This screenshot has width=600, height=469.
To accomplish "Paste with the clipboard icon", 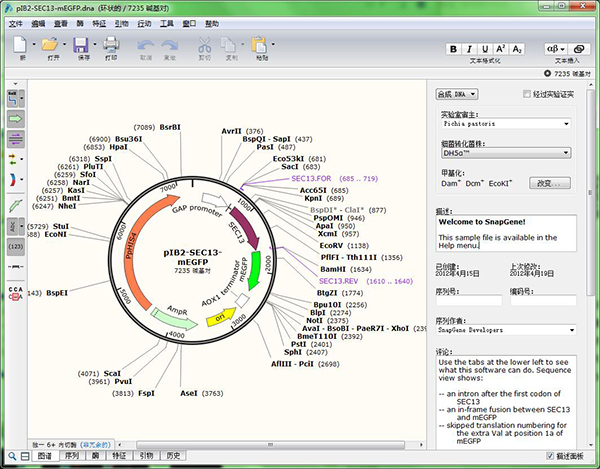I will coord(259,45).
